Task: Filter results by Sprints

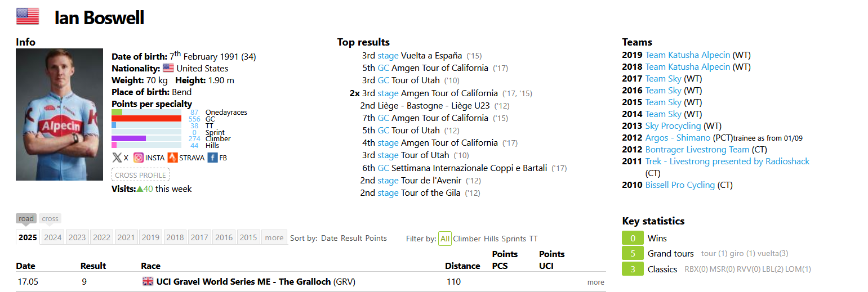Action: pyautogui.click(x=514, y=239)
